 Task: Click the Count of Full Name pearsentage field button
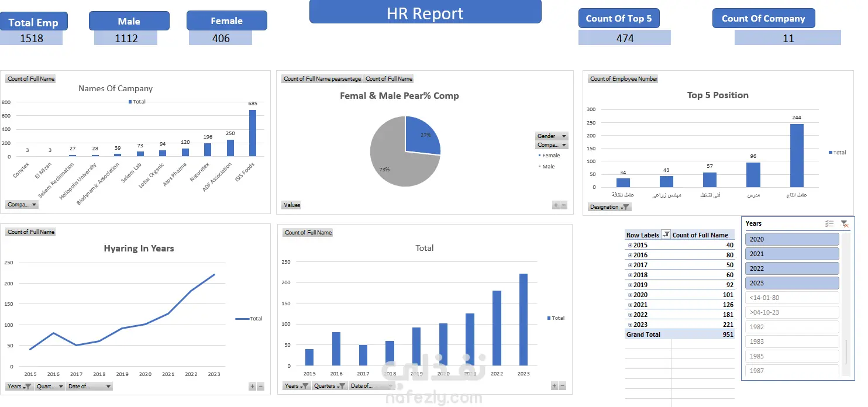tap(322, 78)
